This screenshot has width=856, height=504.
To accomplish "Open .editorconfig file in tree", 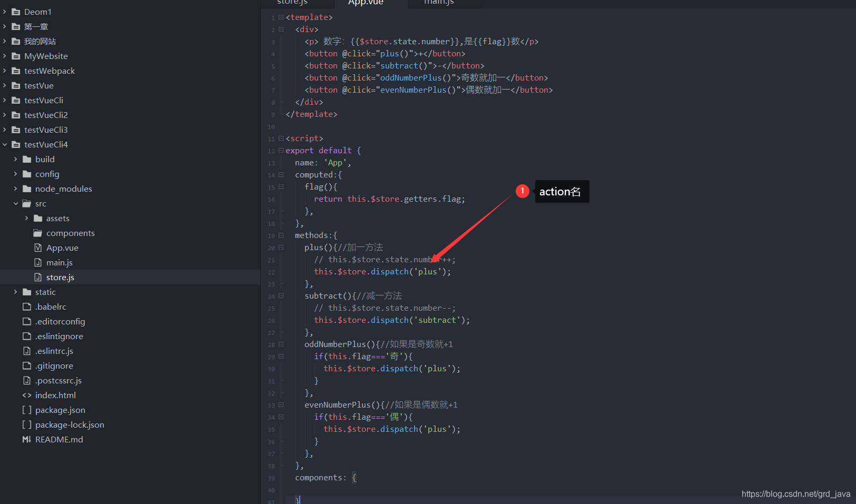I will pyautogui.click(x=130, y=321).
